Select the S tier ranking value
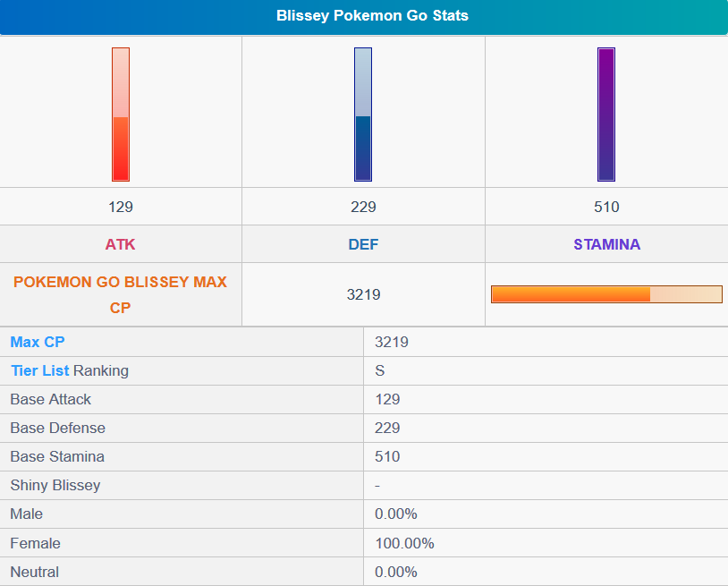Viewport: 728px width, 586px height. (380, 370)
